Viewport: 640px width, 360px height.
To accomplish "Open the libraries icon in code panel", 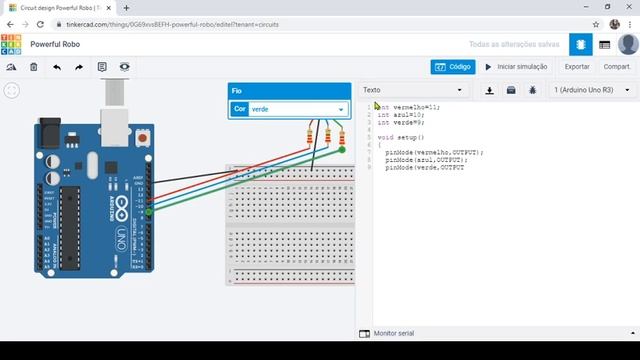I will pyautogui.click(x=511, y=90).
